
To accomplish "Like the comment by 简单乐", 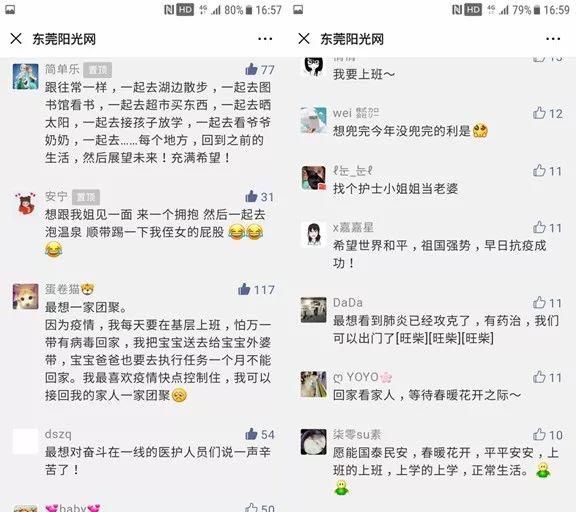I will 251,69.
